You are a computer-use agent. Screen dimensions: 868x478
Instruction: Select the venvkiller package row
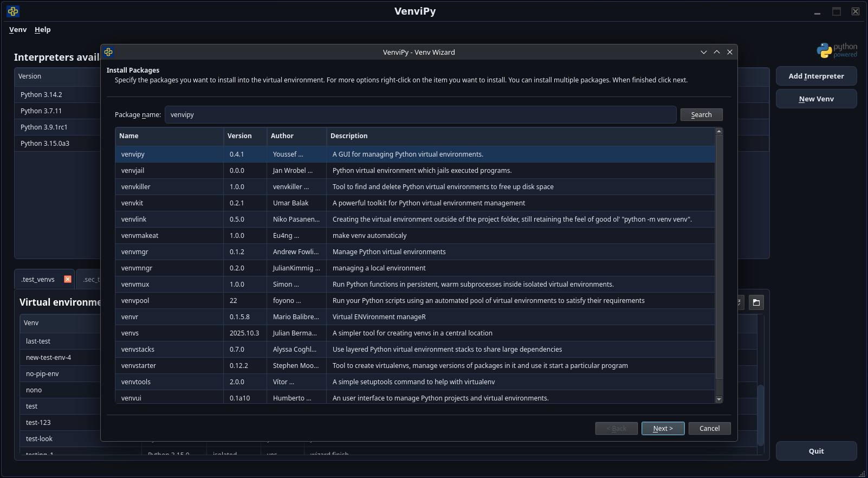(415, 187)
